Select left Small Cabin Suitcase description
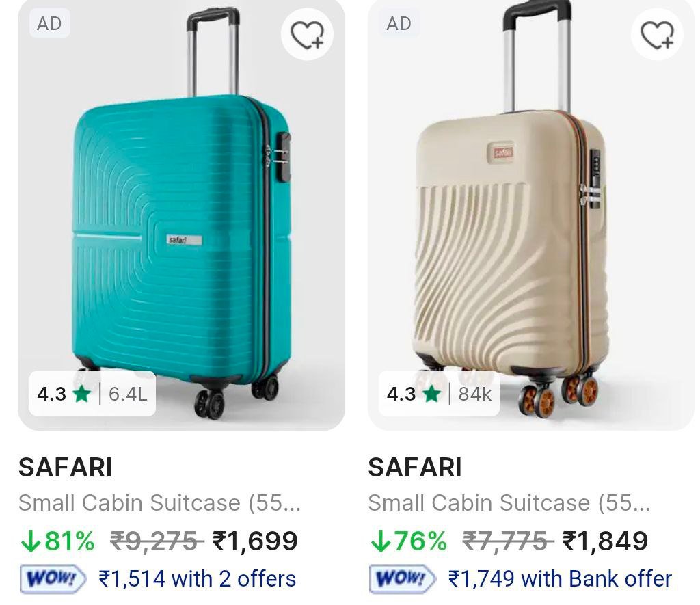This screenshot has height=605, width=700. (x=159, y=503)
